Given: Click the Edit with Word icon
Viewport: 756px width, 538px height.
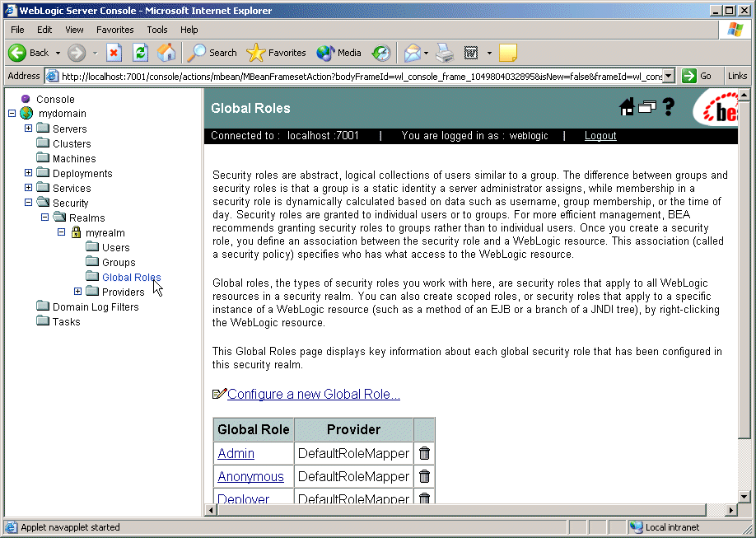Looking at the screenshot, I should tap(471, 53).
